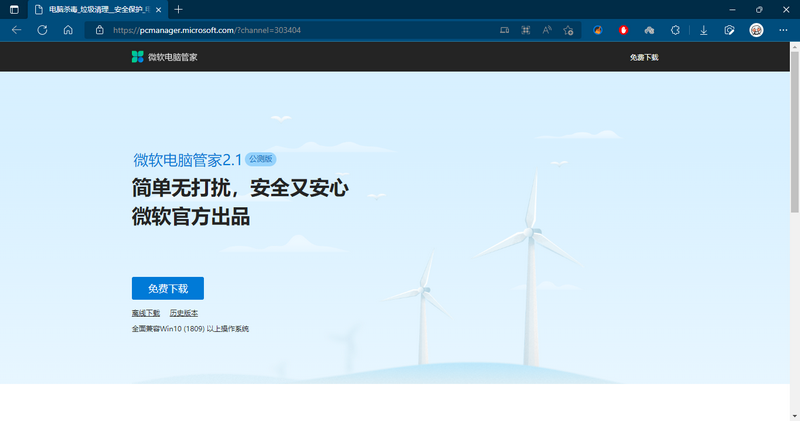
Task: Close the 电脑杀毒 tab
Action: [x=159, y=10]
